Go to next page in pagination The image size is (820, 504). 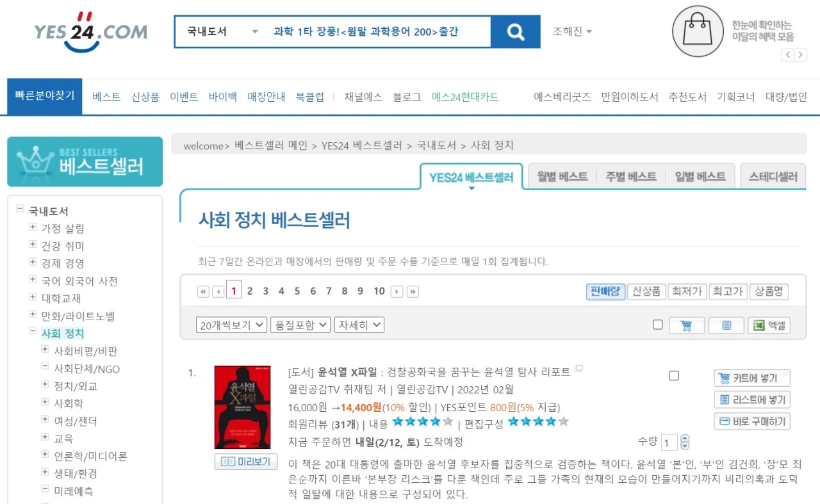(x=397, y=291)
